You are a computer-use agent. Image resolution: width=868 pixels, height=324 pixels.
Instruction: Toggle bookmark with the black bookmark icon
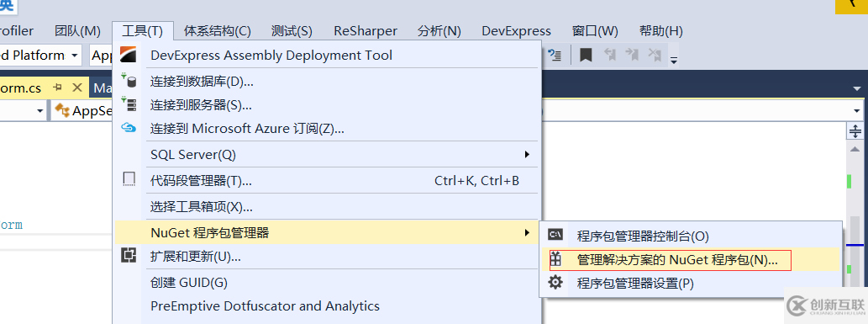point(587,55)
